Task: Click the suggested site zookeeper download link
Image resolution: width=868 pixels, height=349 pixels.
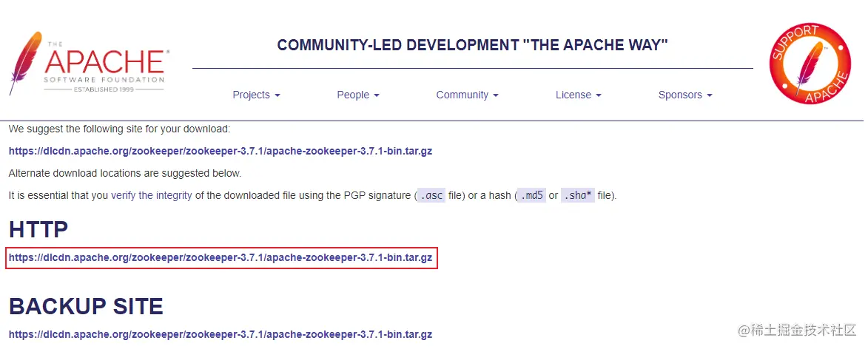Action: coord(221,151)
